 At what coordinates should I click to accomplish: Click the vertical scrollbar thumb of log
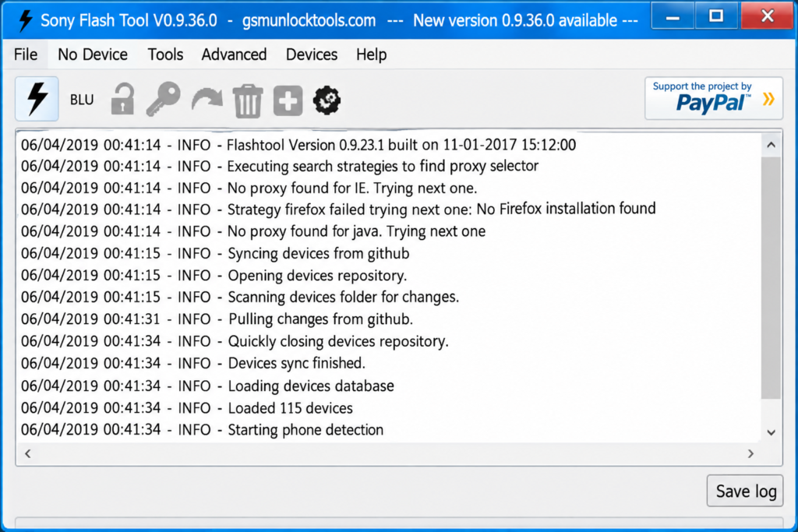point(771,278)
